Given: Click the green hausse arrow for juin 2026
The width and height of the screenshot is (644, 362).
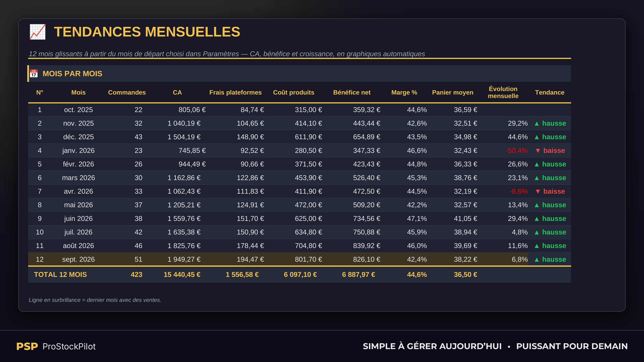Looking at the screenshot, I should coord(536,219).
